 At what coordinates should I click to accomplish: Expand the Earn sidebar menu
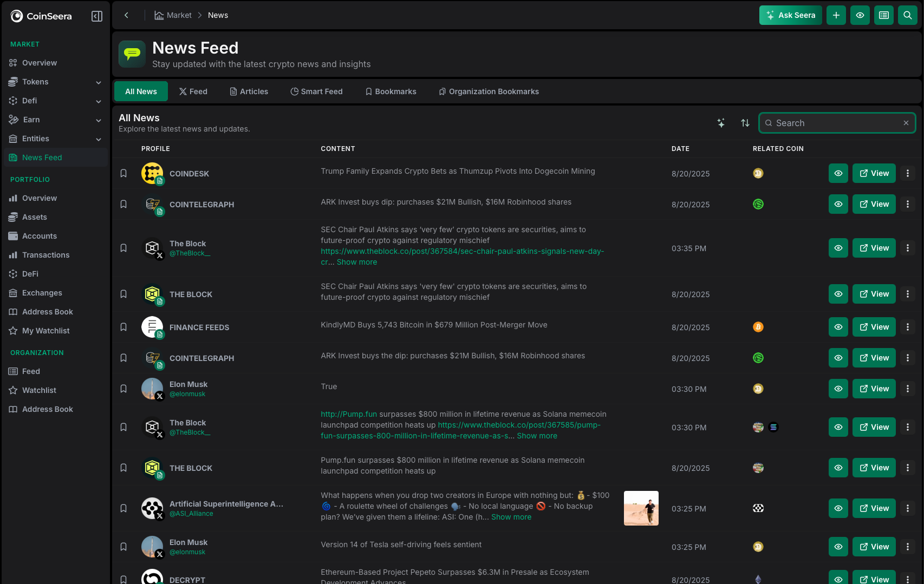99,120
